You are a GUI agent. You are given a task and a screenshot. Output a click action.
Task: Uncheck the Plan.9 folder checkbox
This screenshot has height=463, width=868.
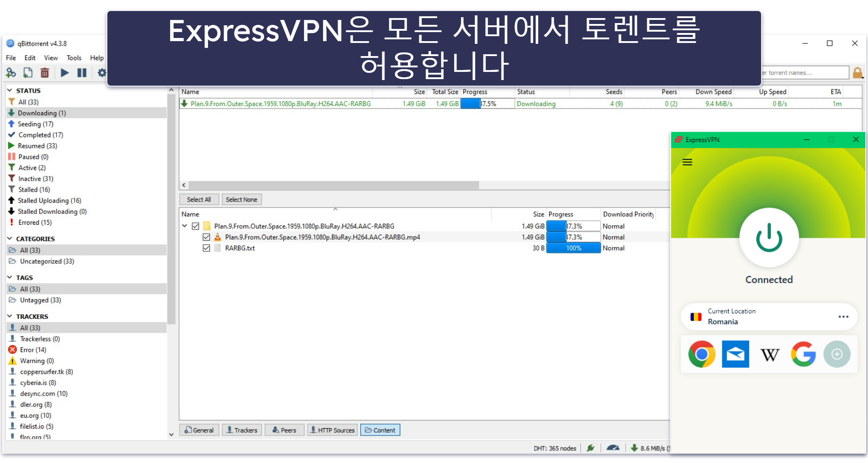195,226
